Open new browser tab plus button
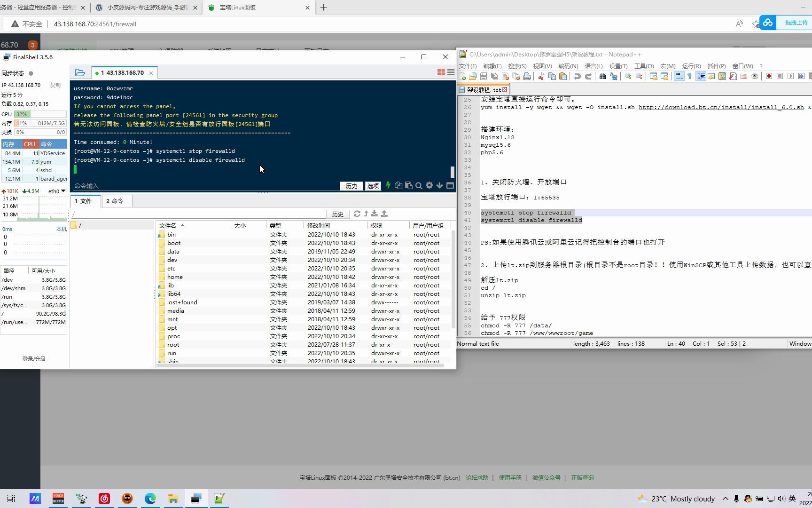 [x=323, y=8]
